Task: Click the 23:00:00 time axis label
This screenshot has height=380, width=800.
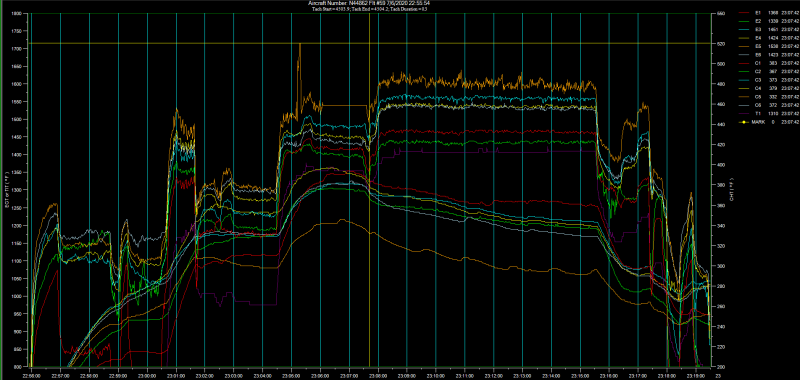Action: pyautogui.click(x=147, y=375)
